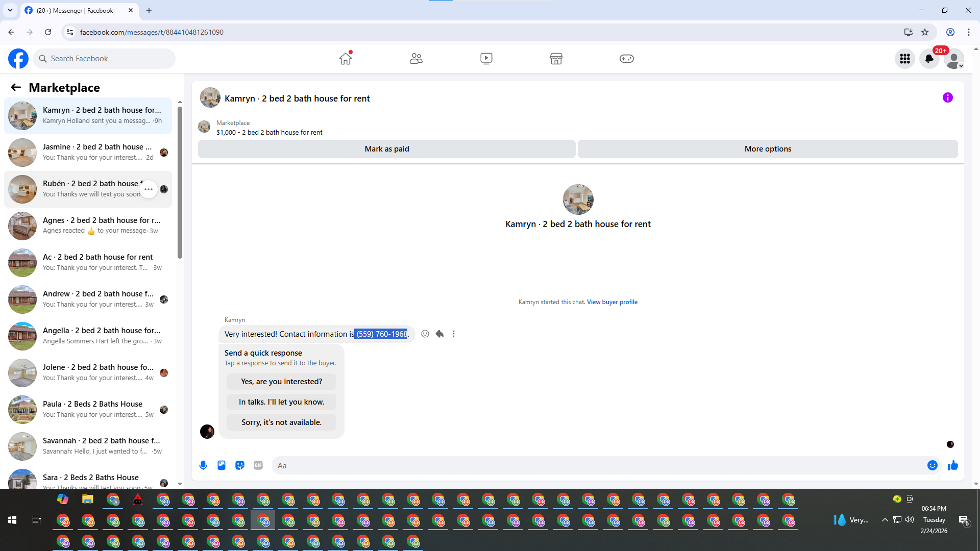React to Kamryn's message with emoji
The width and height of the screenshot is (980, 551).
[x=425, y=334]
